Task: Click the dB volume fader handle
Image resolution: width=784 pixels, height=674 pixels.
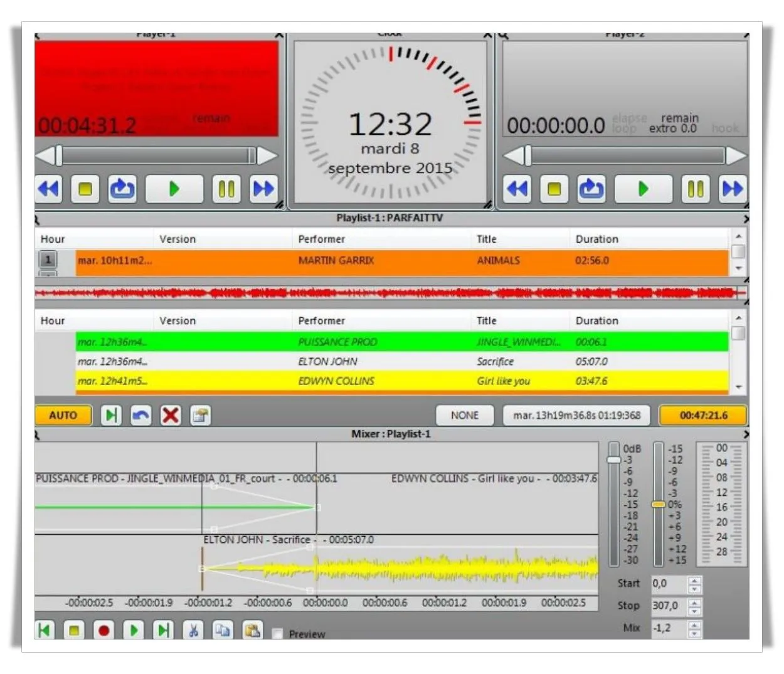Action: [x=614, y=460]
